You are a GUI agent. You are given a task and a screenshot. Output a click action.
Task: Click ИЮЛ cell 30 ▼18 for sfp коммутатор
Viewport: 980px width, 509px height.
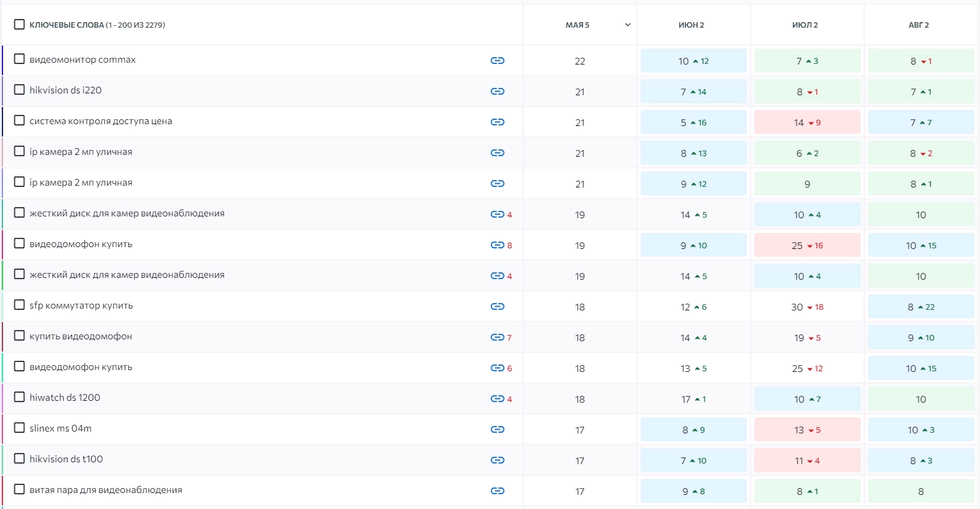coord(807,307)
